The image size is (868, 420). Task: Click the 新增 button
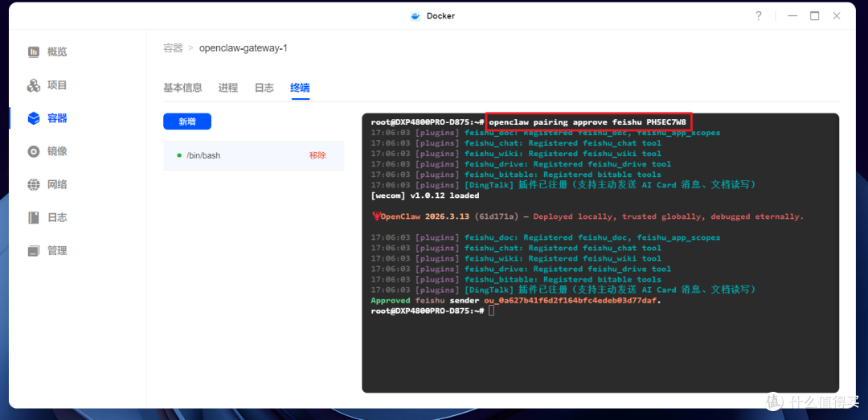[x=187, y=122]
